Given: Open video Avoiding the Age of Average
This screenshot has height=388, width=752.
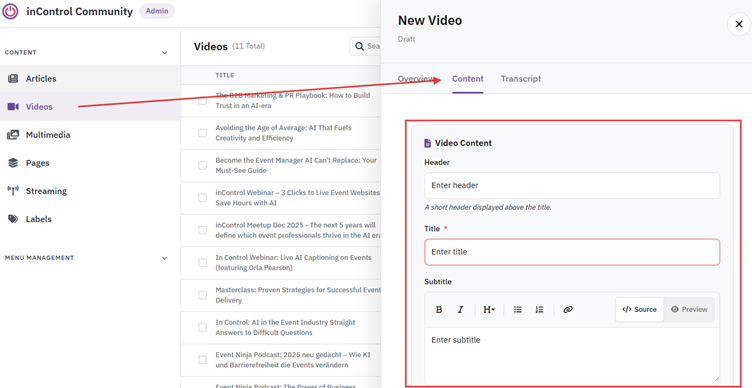Looking at the screenshot, I should click(283, 133).
